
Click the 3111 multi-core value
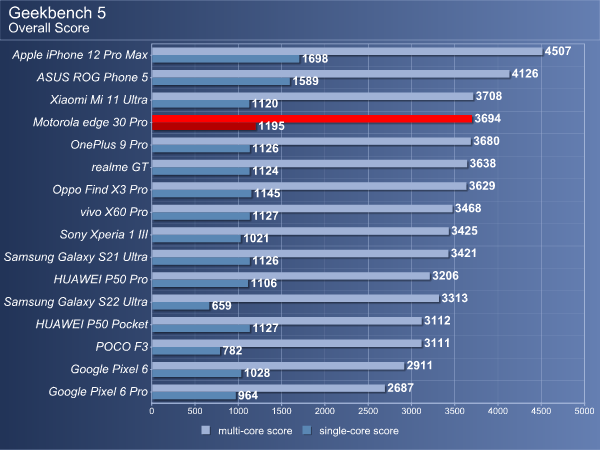tap(437, 343)
